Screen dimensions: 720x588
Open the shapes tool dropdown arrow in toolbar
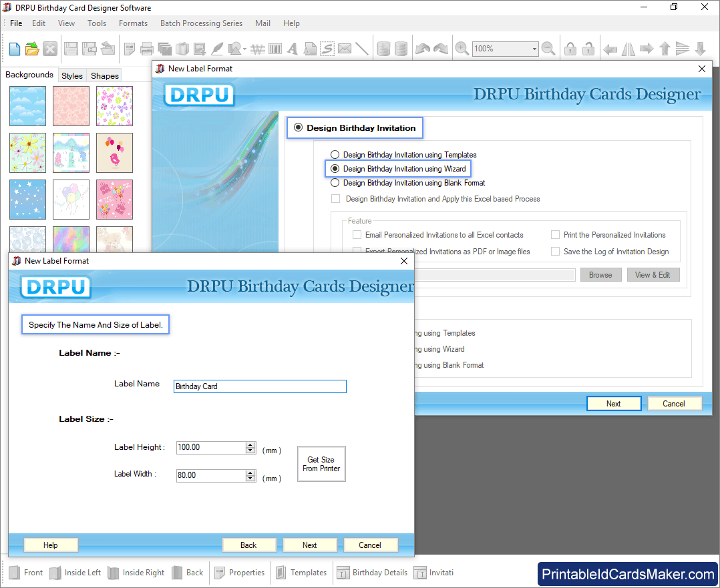(x=244, y=49)
